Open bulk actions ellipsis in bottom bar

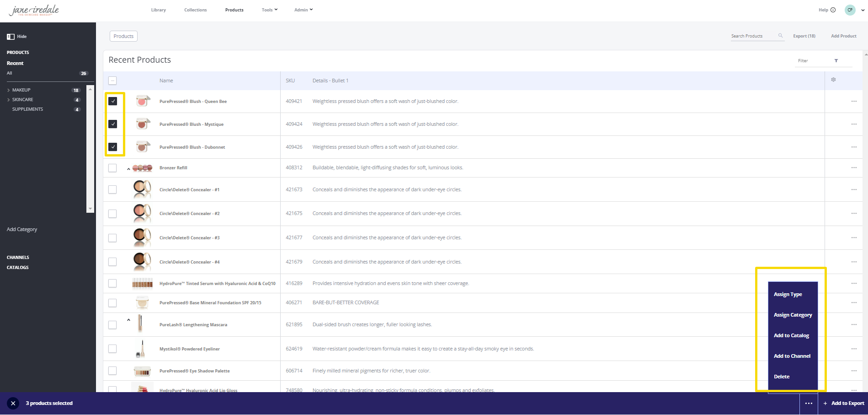pyautogui.click(x=809, y=403)
